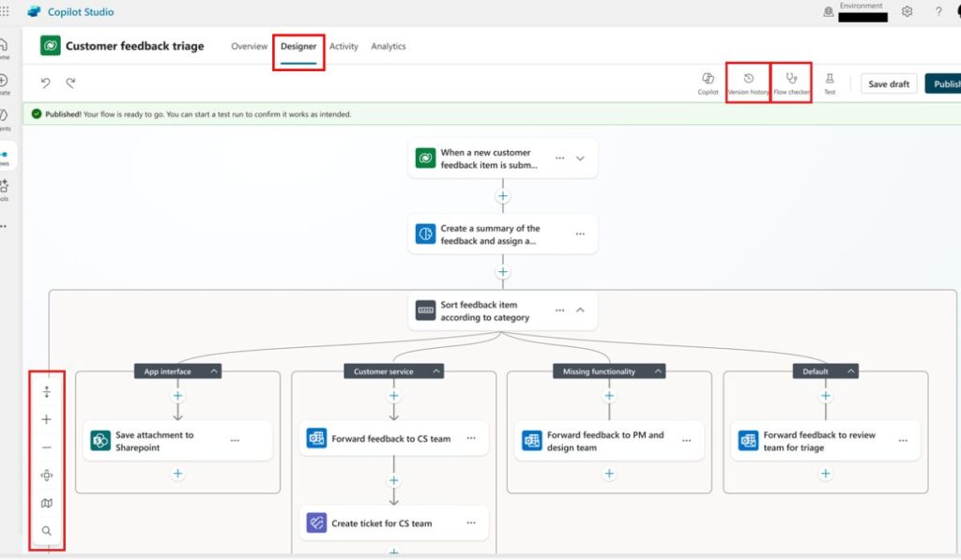Click the Save draft button
961x560 pixels.
pos(888,83)
